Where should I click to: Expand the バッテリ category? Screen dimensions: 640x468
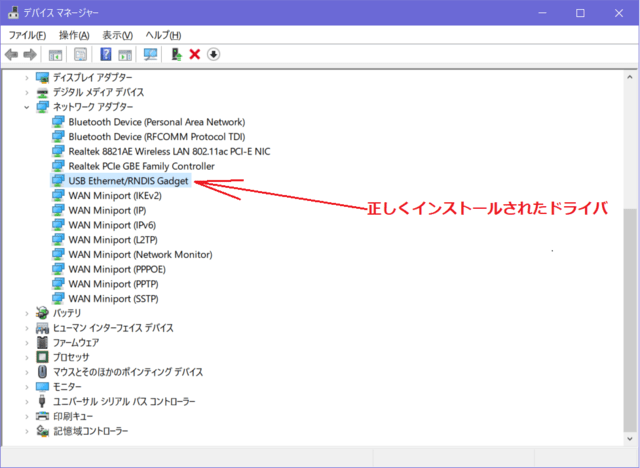coord(27,313)
